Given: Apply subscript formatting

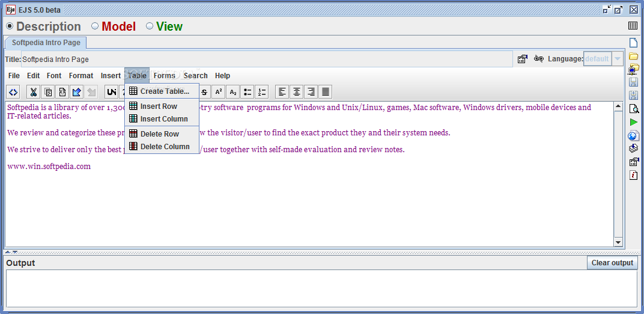Looking at the screenshot, I should tap(233, 92).
